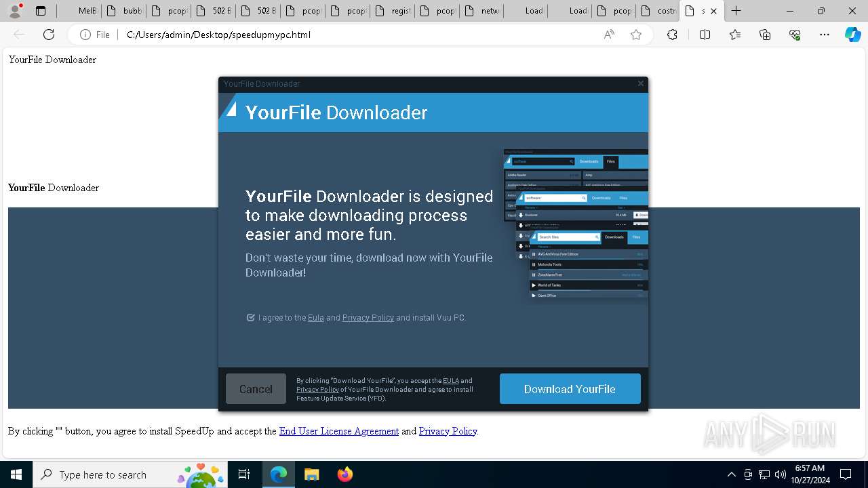Show hidden system tray icons
The width and height of the screenshot is (868, 488).
tap(731, 474)
